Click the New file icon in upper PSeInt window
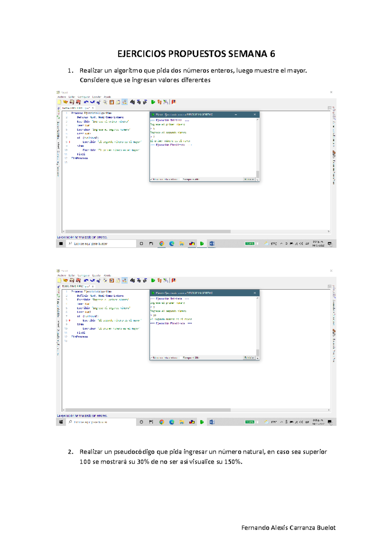This screenshot has height=555, width=392. [x=59, y=102]
